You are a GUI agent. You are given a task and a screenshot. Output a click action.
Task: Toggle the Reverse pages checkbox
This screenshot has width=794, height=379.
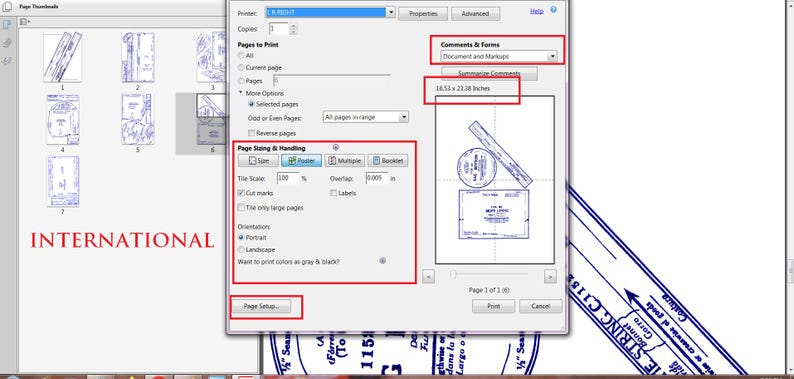pos(251,133)
